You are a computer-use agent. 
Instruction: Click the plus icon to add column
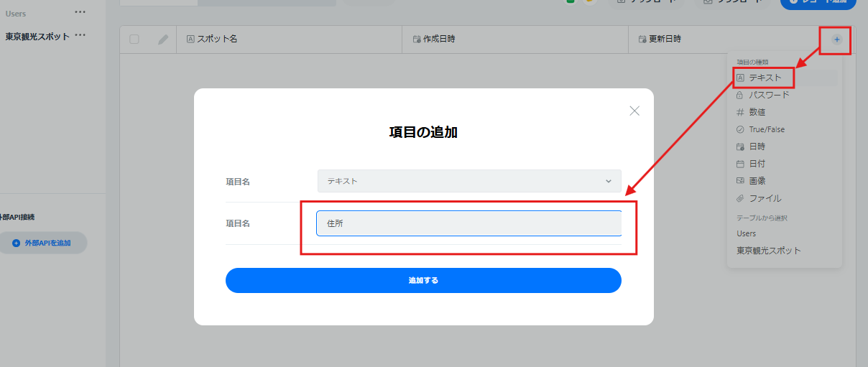click(837, 40)
